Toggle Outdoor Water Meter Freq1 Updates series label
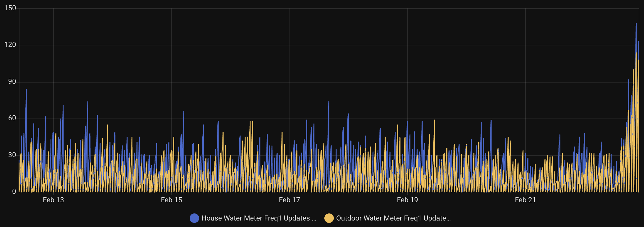This screenshot has width=644, height=227. (x=393, y=218)
